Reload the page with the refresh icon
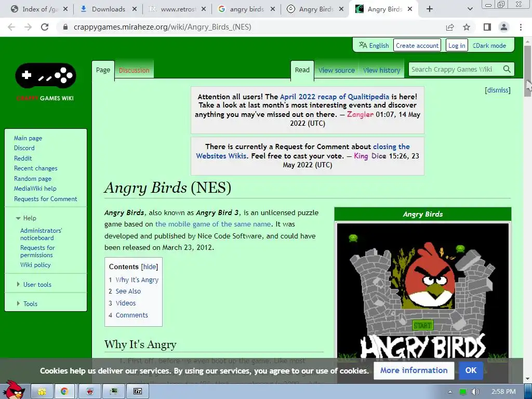The width and height of the screenshot is (532, 399). (x=45, y=27)
